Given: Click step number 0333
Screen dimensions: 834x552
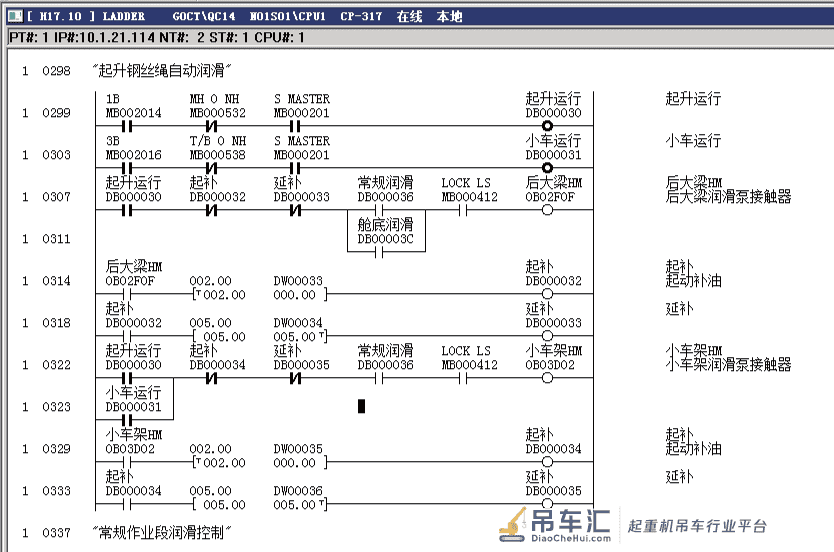Looking at the screenshot, I should tap(56, 491).
